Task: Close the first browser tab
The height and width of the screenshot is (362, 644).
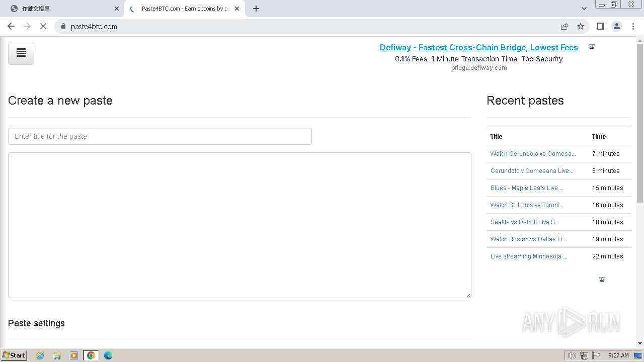Action: point(117,9)
